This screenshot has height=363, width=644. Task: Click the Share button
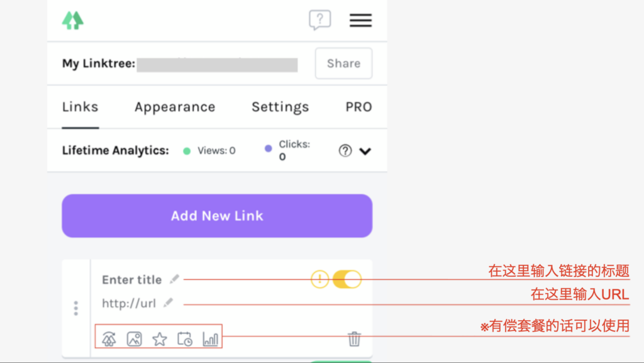pyautogui.click(x=343, y=63)
